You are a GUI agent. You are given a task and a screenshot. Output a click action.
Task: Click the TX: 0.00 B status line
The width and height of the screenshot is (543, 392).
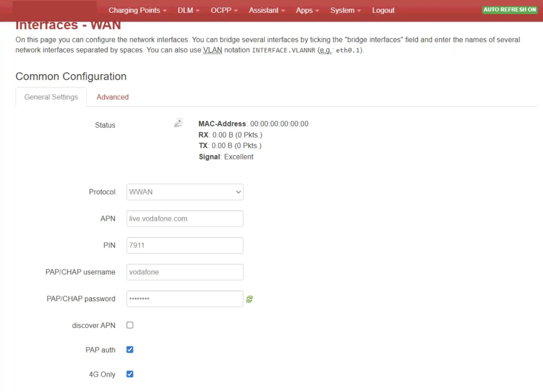230,146
